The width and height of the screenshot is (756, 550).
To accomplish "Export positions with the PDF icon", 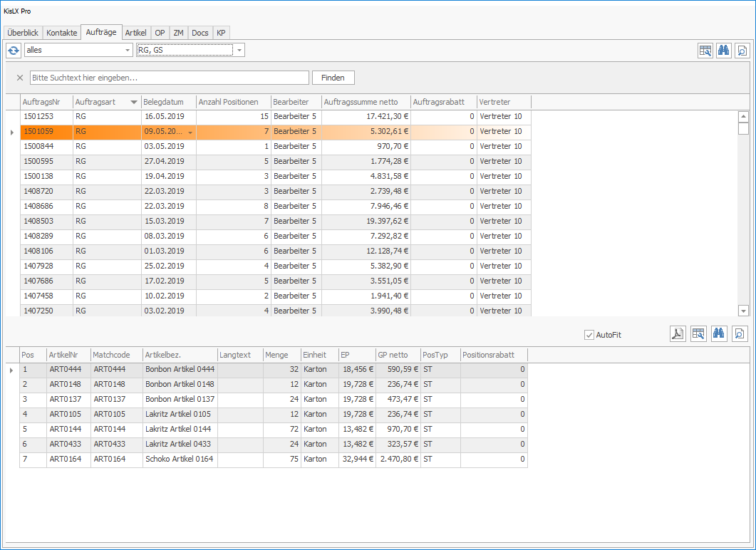I will click(x=678, y=334).
